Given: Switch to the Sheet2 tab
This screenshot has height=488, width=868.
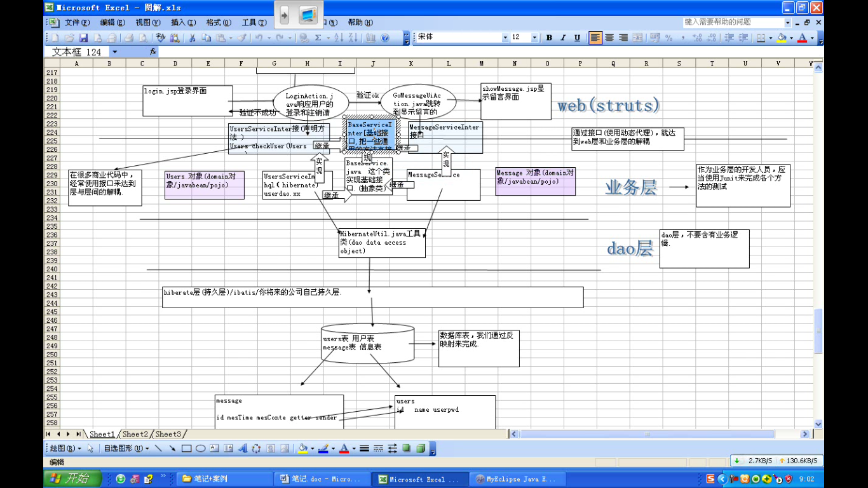Looking at the screenshot, I should (135, 434).
